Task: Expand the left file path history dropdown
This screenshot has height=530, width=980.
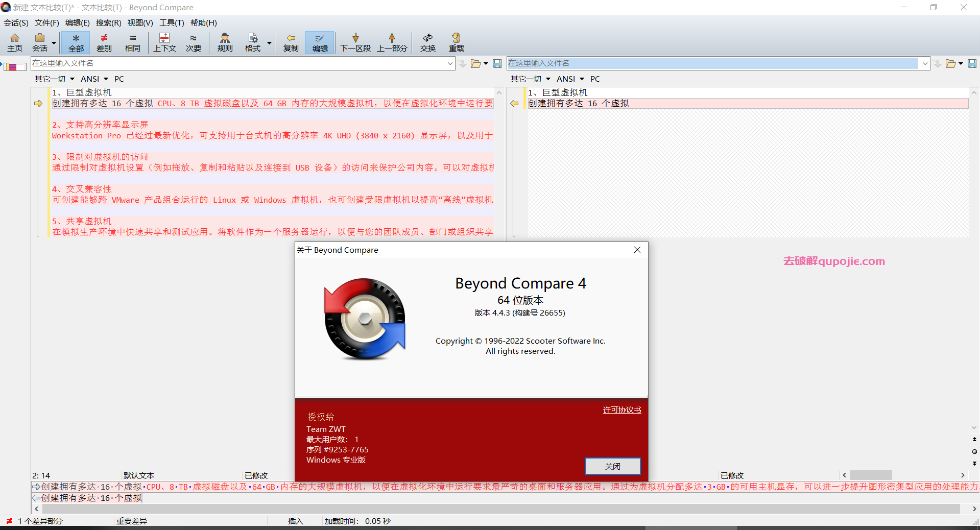Action: (450, 63)
